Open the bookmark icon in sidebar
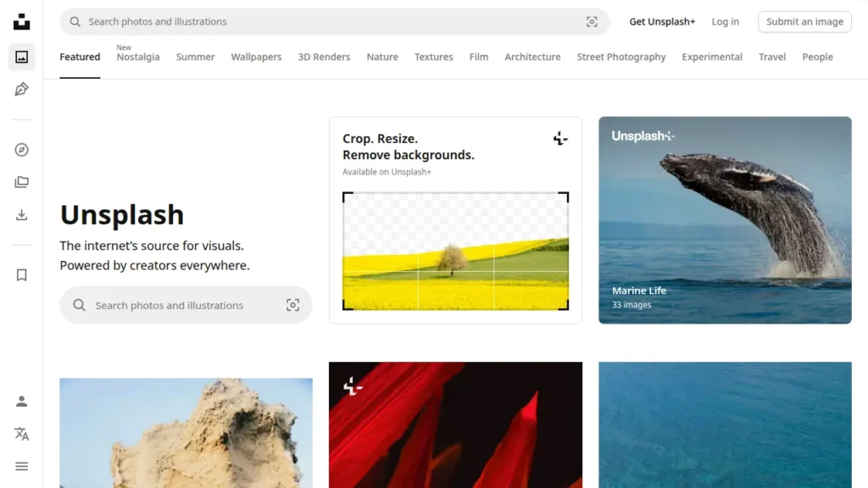Viewport: 868px width, 488px height. pyautogui.click(x=21, y=275)
